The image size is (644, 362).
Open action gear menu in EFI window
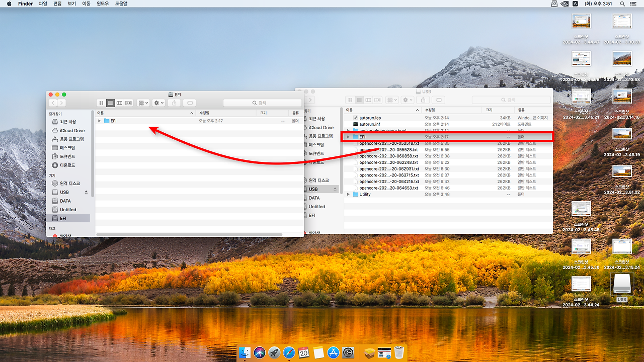(x=159, y=103)
